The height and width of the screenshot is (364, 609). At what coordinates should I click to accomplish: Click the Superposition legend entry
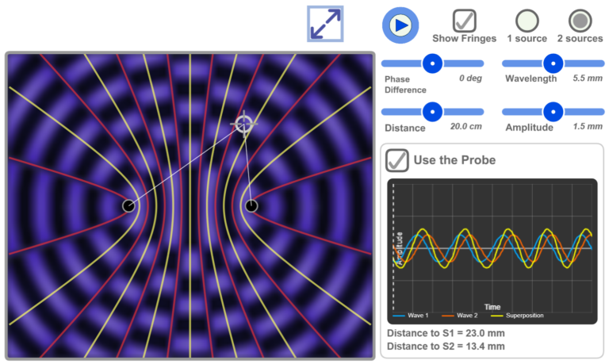(x=517, y=316)
